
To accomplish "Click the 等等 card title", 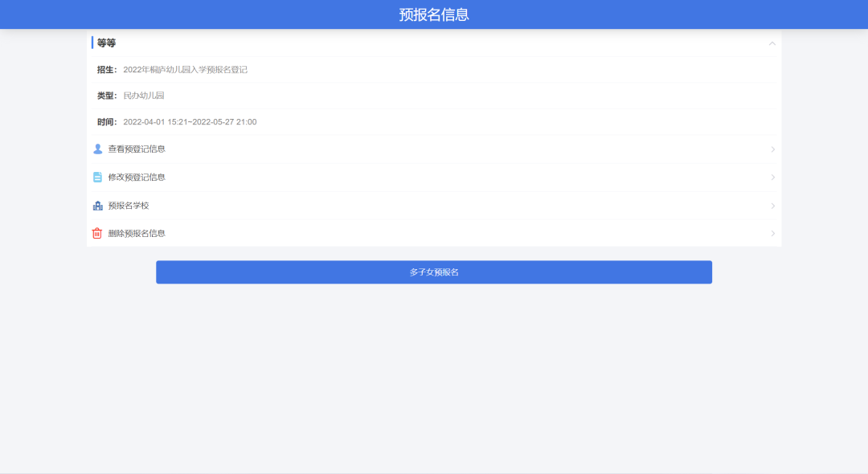I will 104,43.
